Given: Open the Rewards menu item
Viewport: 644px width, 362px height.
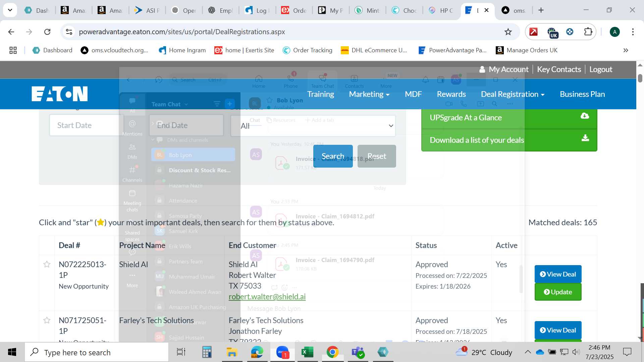Looking at the screenshot, I should 451,94.
